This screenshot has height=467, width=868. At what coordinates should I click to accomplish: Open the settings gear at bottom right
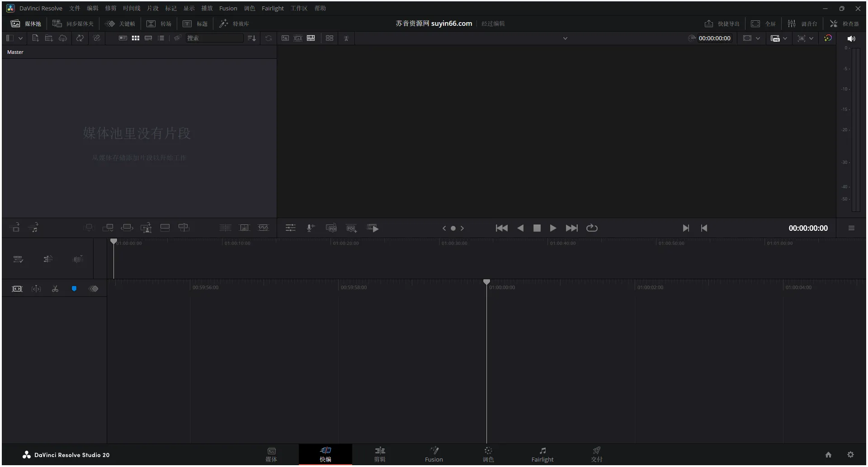850,454
